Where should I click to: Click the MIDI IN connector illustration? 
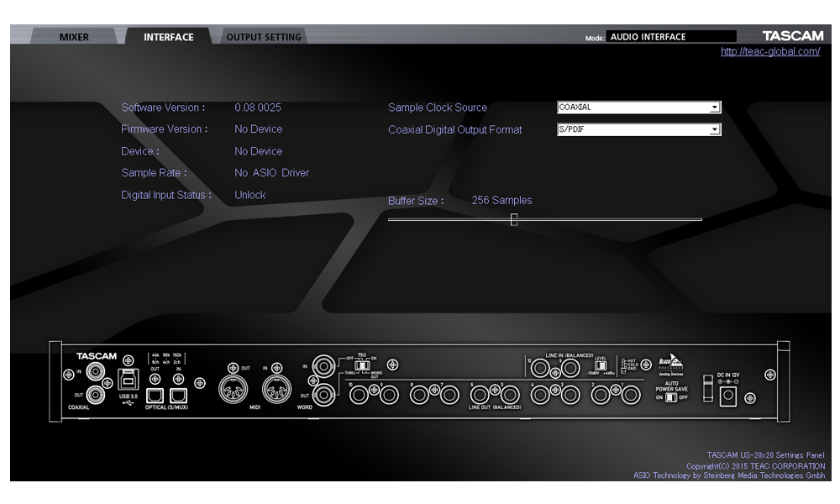(276, 389)
